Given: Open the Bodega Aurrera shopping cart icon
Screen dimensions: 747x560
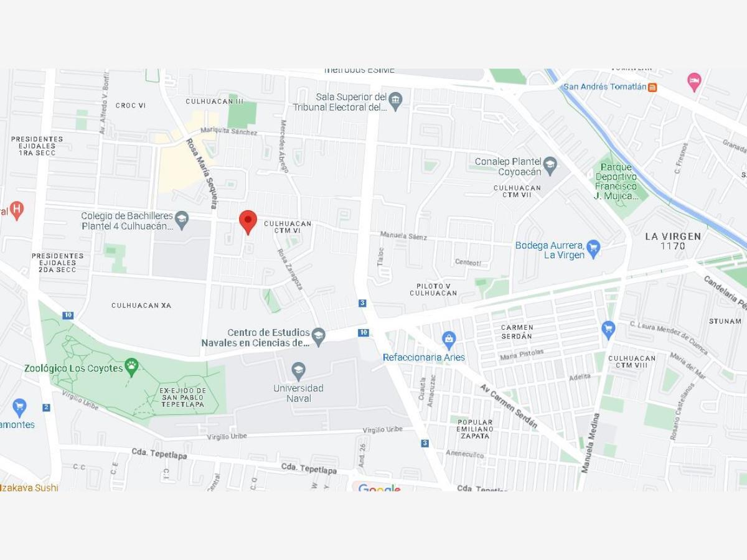Looking at the screenshot, I should click(593, 249).
